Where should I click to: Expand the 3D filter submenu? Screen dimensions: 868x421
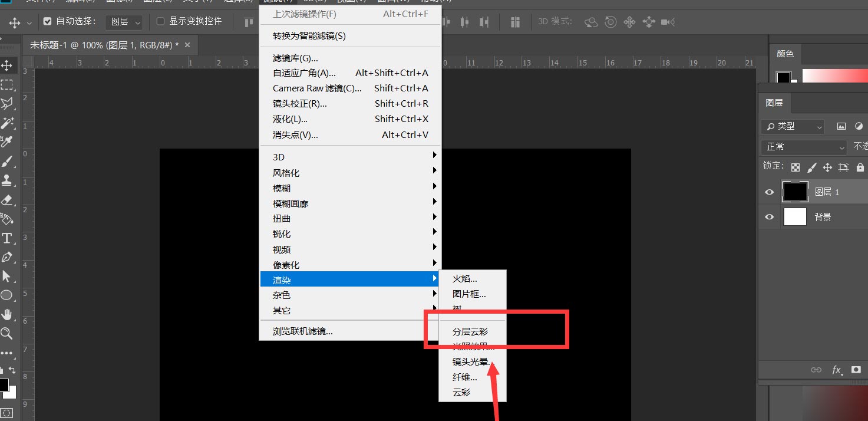pos(350,157)
